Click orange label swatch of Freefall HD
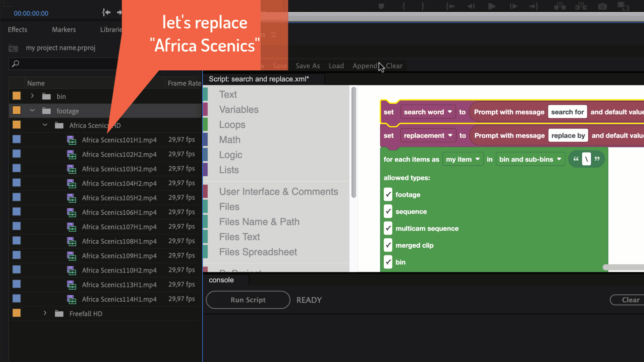 [x=16, y=313]
